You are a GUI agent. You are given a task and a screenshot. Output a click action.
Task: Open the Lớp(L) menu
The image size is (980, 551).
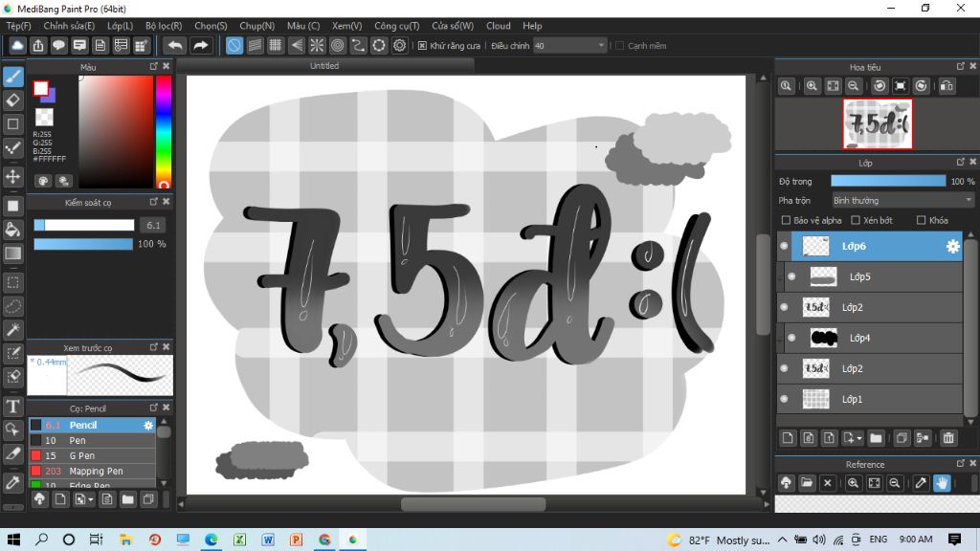120,26
